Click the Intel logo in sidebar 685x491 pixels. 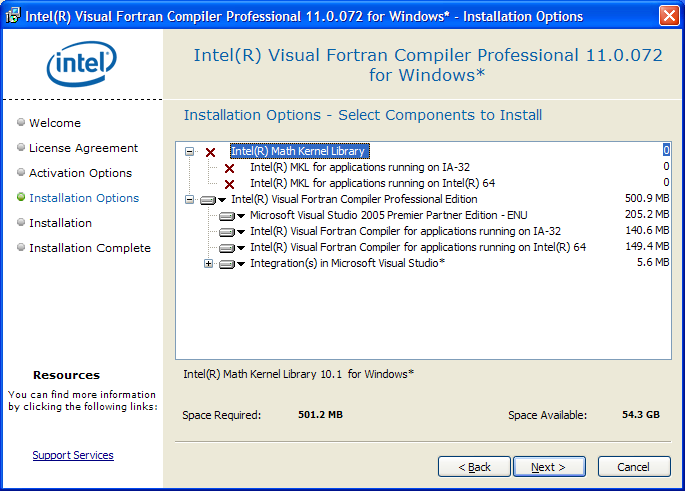pyautogui.click(x=82, y=64)
